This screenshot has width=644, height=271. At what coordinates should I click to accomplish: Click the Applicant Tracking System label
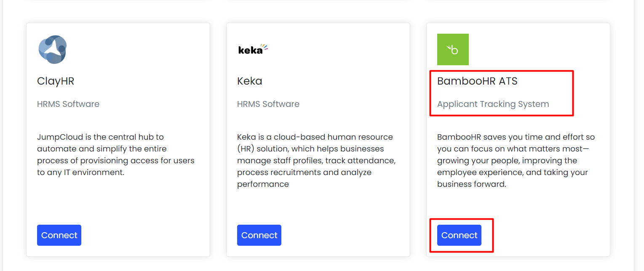click(493, 104)
